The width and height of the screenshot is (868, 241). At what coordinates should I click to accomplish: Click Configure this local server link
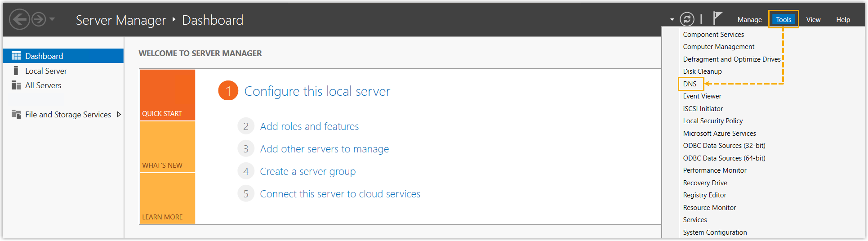point(317,91)
